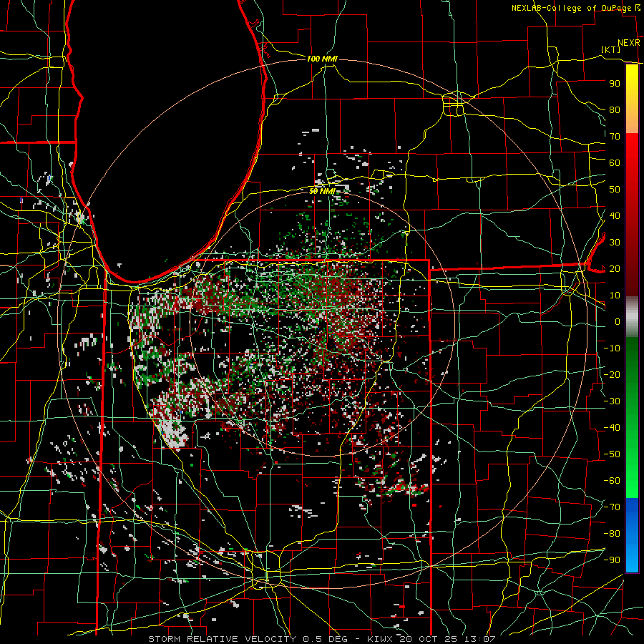644x644 pixels.
Task: Click the -30 value on the velocity scale
Action: [x=612, y=401]
